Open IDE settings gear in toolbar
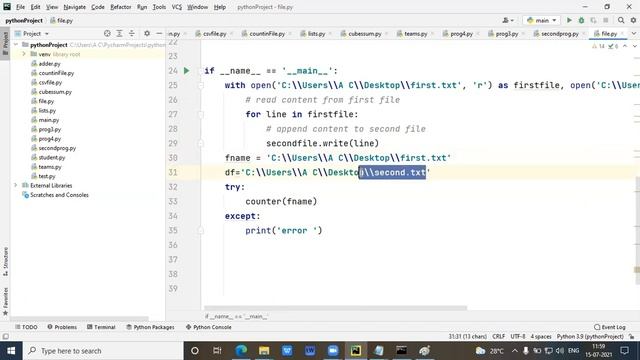The image size is (640, 360). coord(633,20)
